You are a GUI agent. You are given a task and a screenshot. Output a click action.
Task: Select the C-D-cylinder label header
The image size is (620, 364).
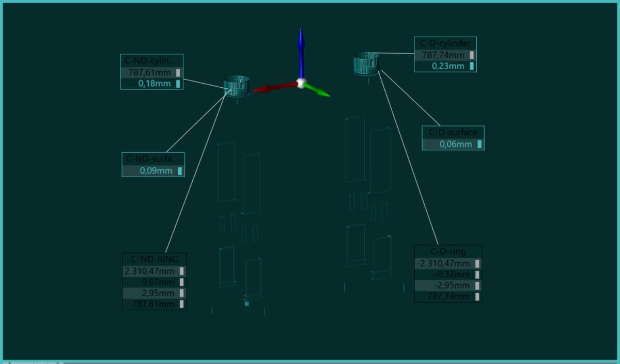[x=445, y=43]
